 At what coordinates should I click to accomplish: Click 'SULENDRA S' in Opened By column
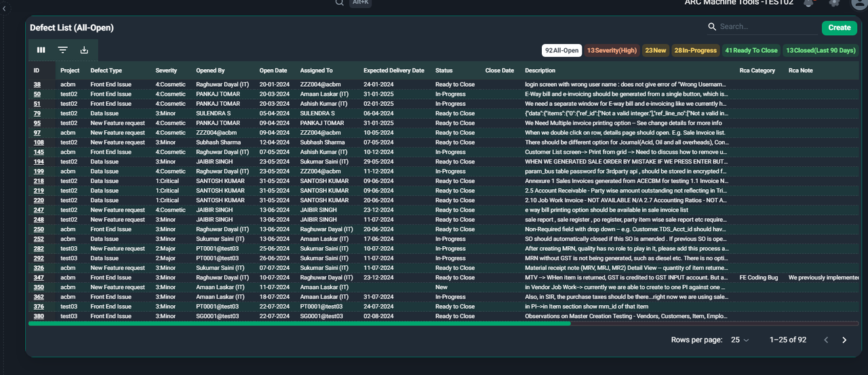[214, 113]
